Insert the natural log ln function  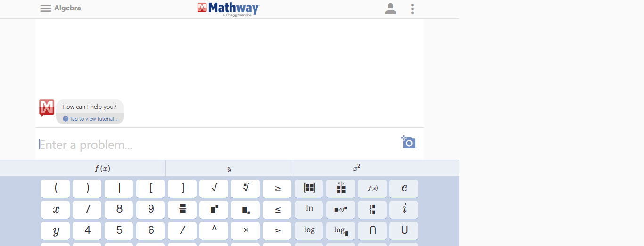pos(309,210)
